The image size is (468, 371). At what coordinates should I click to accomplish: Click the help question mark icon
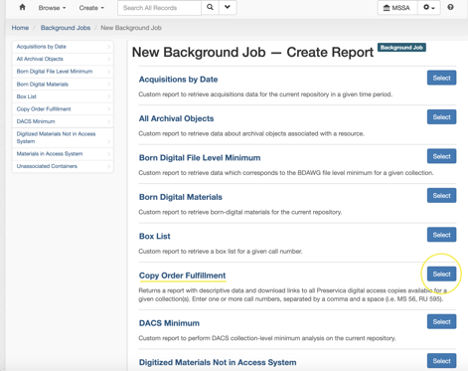tap(450, 7)
